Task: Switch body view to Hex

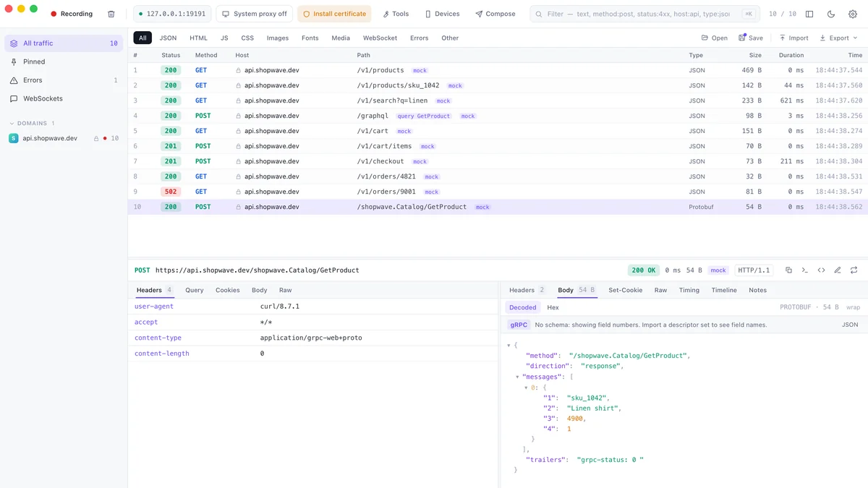Action: click(x=553, y=307)
